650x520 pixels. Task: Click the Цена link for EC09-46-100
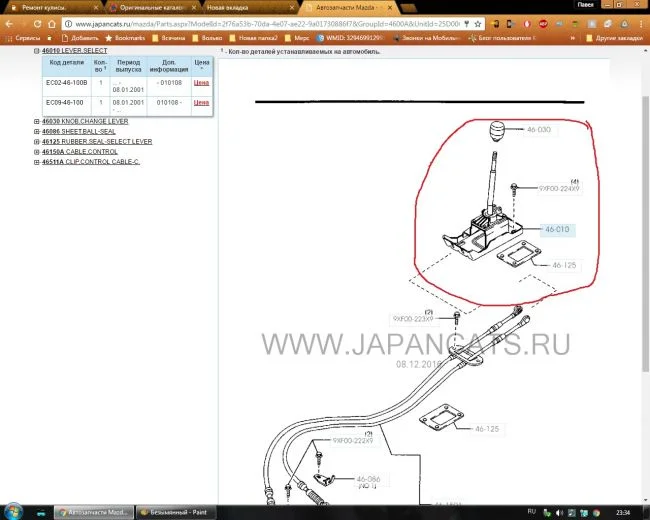pyautogui.click(x=200, y=103)
